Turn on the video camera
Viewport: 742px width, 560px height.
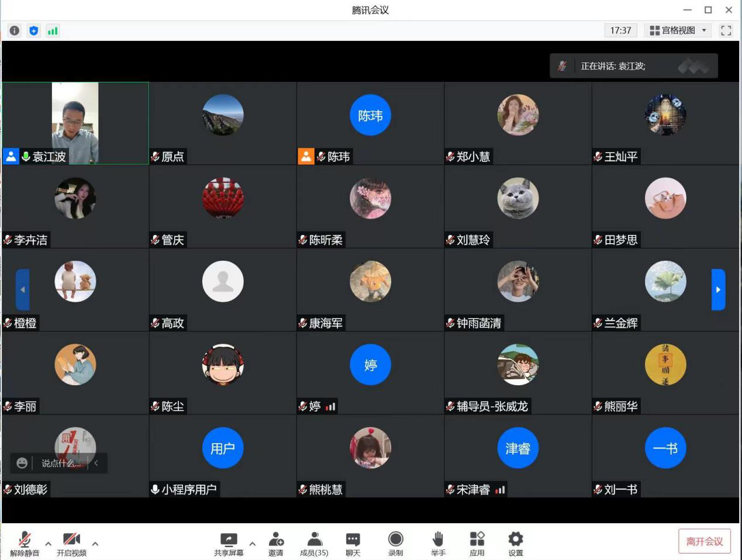click(71, 543)
